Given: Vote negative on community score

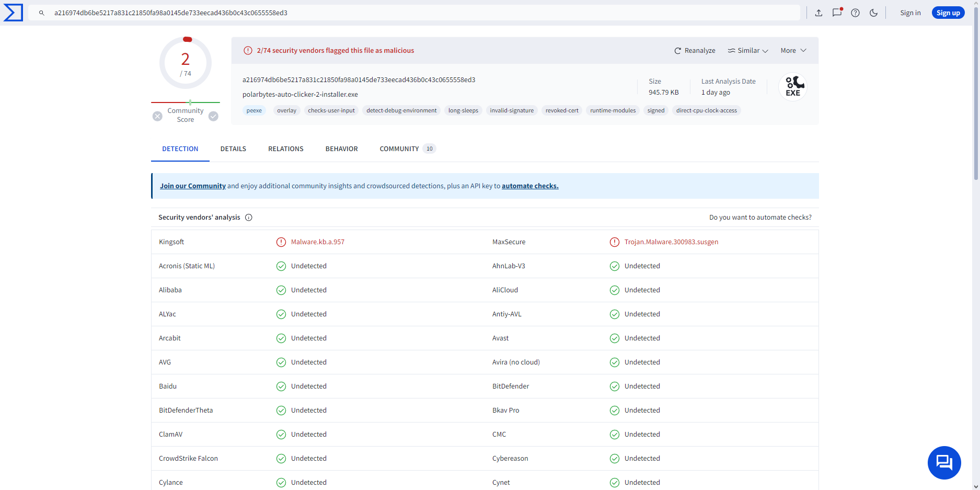Looking at the screenshot, I should [x=157, y=116].
